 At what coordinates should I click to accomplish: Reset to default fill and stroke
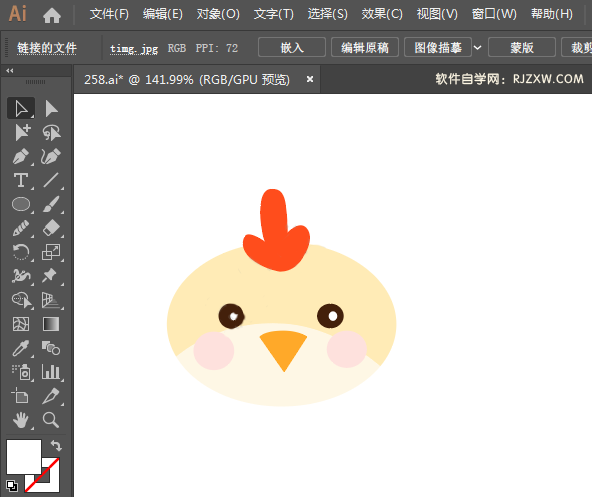[x=12, y=486]
